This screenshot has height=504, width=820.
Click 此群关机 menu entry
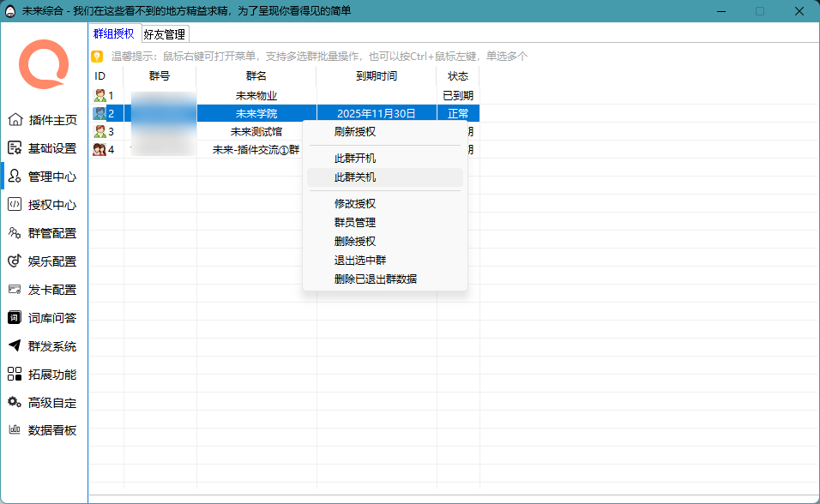pyautogui.click(x=355, y=177)
